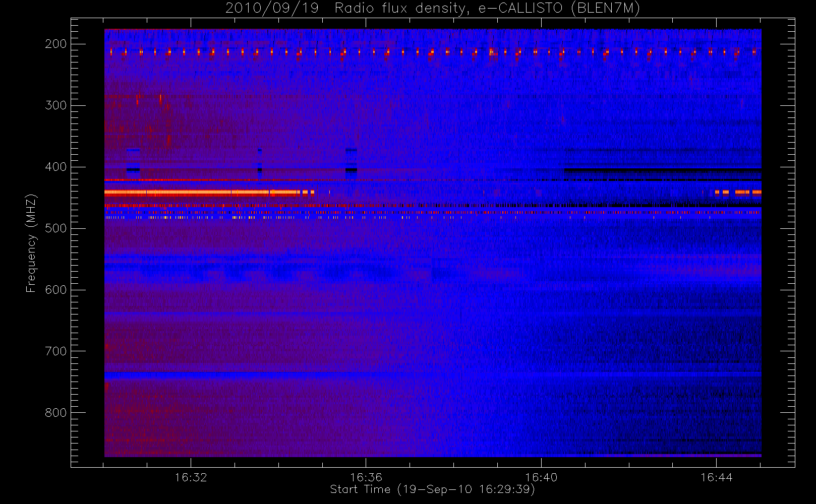The width and height of the screenshot is (816, 504).
Task: Select the 800 frequency tick label
Action: 56,413
